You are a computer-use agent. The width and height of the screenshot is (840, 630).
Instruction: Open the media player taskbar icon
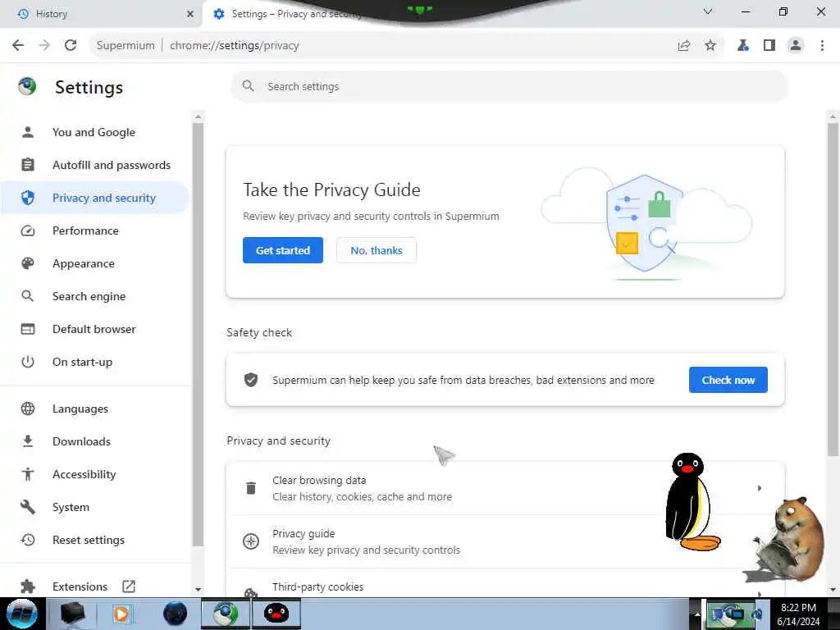coord(121,614)
